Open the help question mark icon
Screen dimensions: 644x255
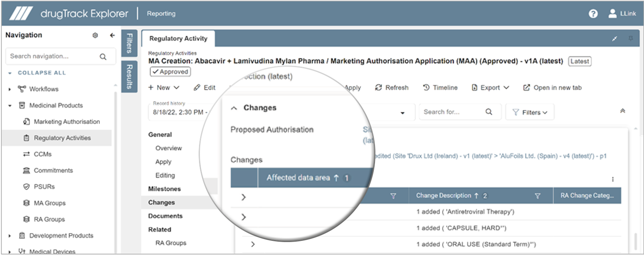click(593, 14)
